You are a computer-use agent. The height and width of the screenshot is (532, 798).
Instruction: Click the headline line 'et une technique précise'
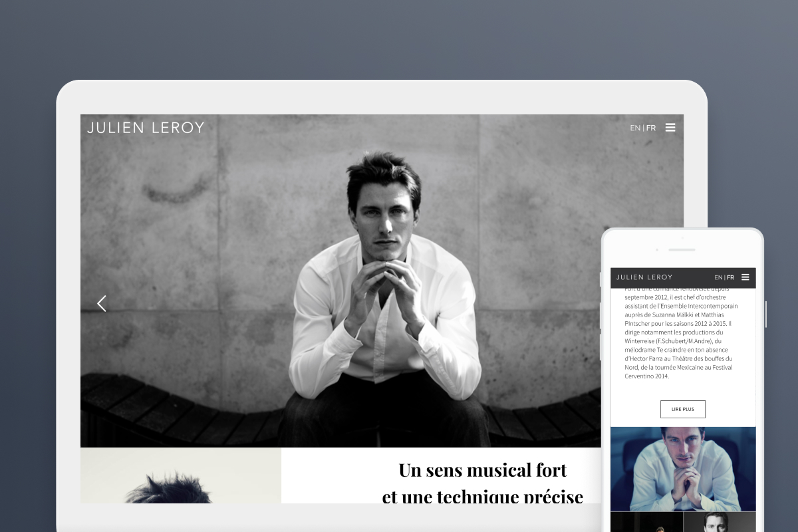[483, 496]
